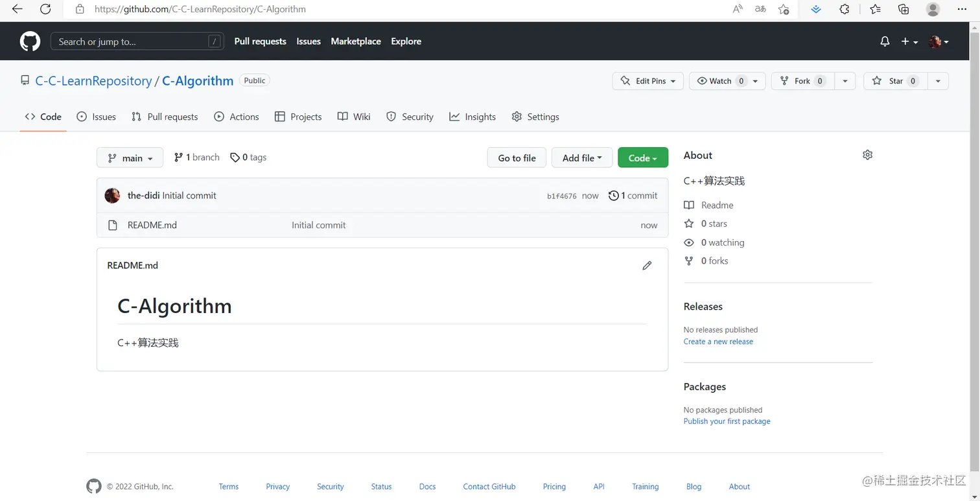Open commit hash b1f4676
Screen dimensions: 980x501
pos(562,196)
